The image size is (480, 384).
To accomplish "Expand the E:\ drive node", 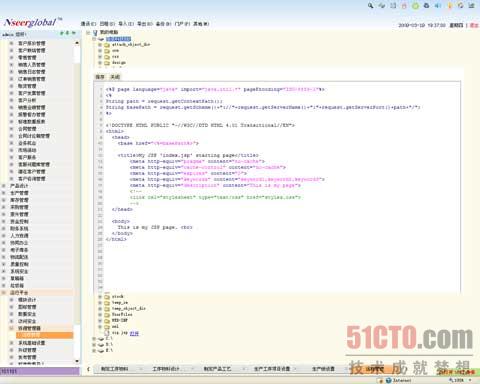I will pos(94,351).
